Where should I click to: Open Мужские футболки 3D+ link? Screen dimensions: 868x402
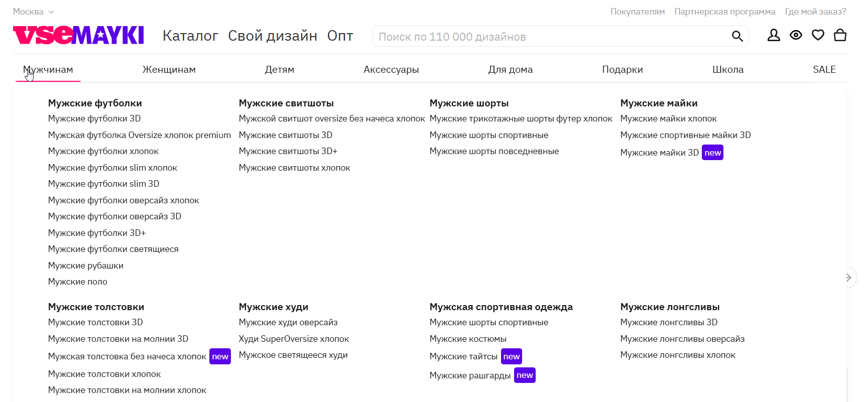(x=97, y=233)
